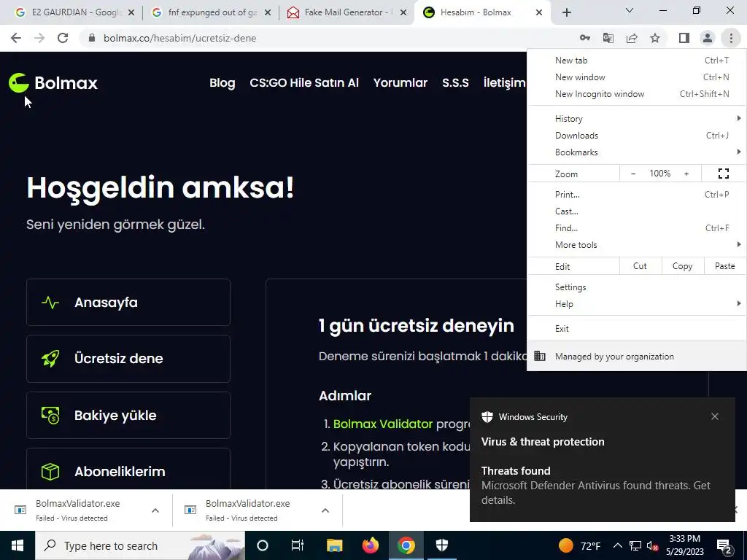747x560 pixels.
Task: Click the muted volume tray icon
Action: coord(652,545)
